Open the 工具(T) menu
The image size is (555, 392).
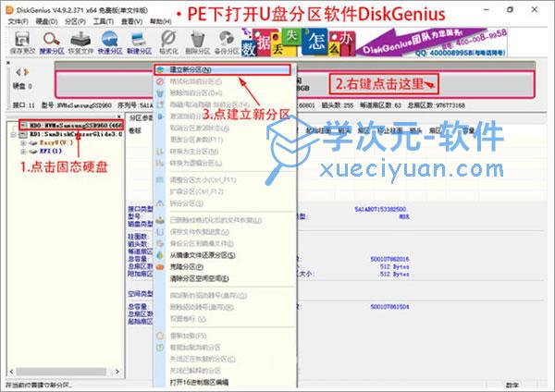click(x=103, y=22)
